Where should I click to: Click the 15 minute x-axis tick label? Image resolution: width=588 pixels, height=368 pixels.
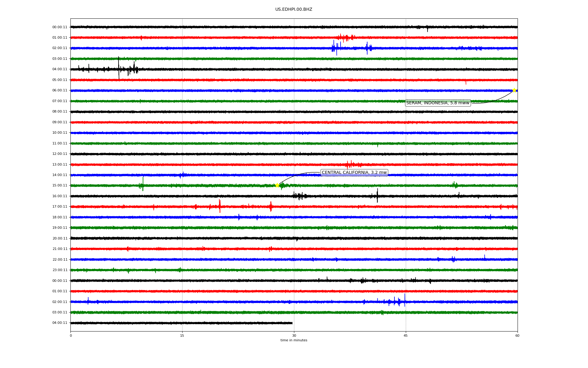click(x=182, y=335)
